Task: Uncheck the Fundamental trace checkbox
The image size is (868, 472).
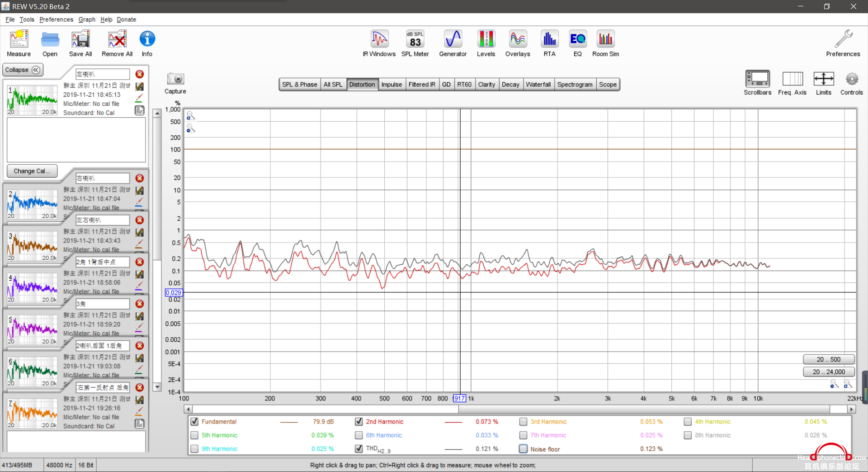Action: 194,421
